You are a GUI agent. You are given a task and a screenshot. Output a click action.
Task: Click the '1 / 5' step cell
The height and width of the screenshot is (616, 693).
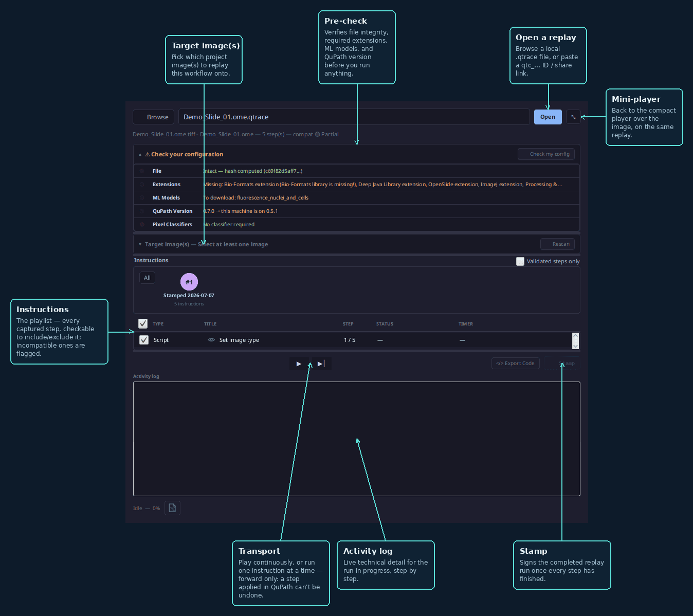[x=350, y=340]
